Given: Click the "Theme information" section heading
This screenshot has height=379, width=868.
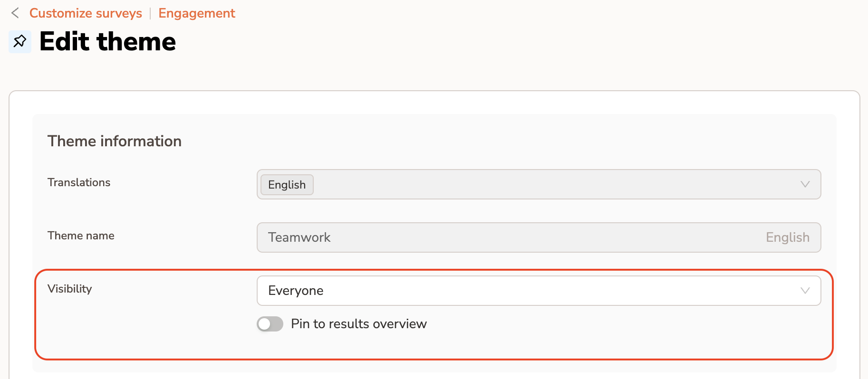Looking at the screenshot, I should [115, 141].
